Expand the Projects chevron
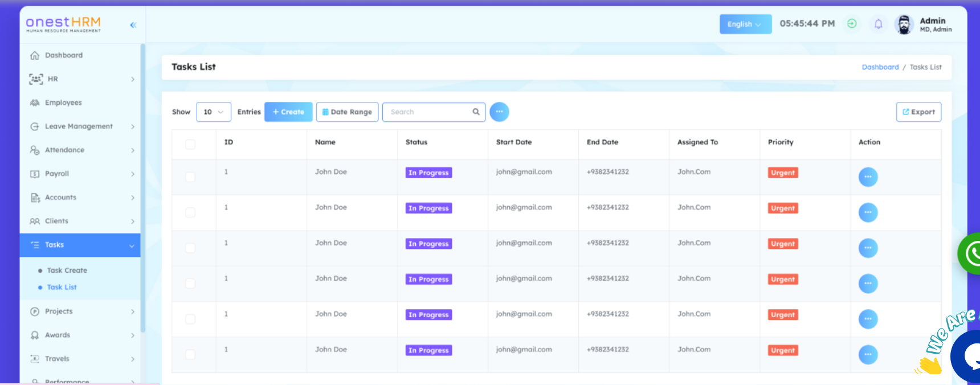Image resolution: width=980 pixels, height=385 pixels. pos(132,312)
